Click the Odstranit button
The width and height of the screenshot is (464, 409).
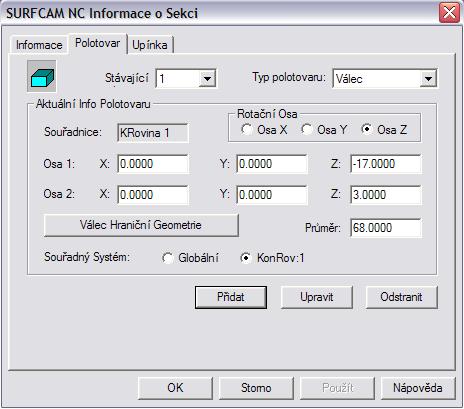[x=401, y=297]
